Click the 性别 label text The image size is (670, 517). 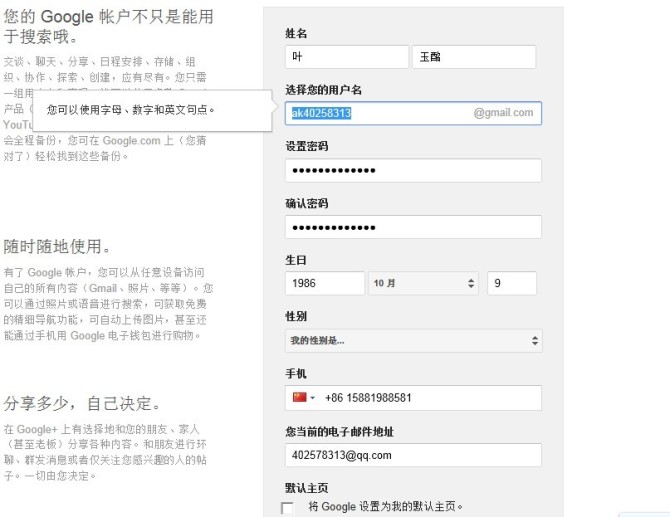click(296, 317)
